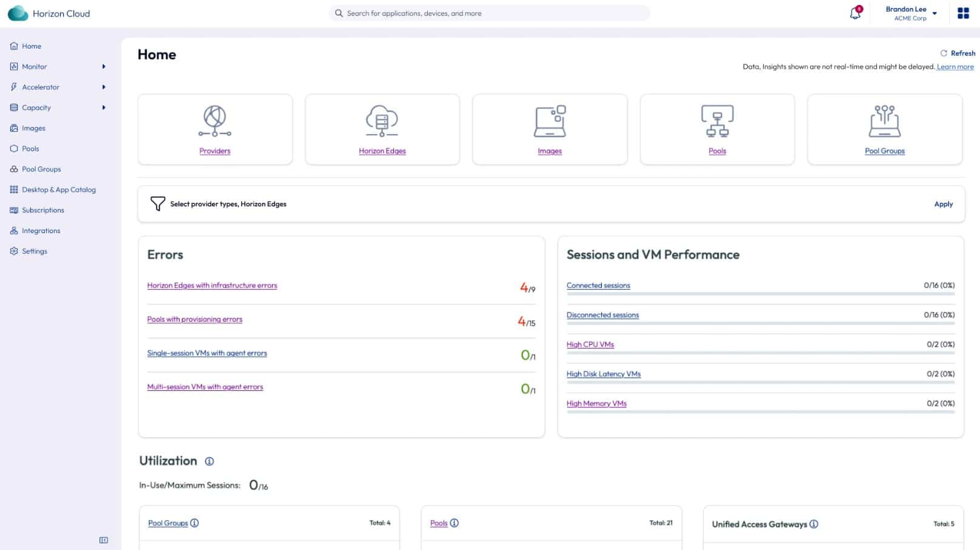Follow the Learn more link

pyautogui.click(x=955, y=67)
